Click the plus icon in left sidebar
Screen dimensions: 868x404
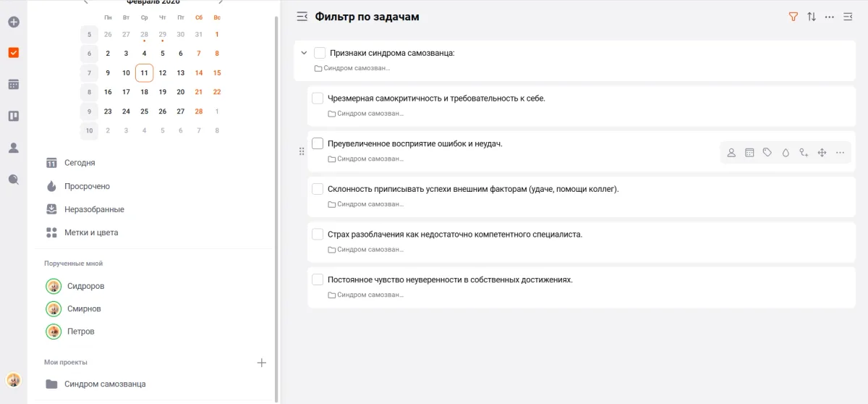13,22
